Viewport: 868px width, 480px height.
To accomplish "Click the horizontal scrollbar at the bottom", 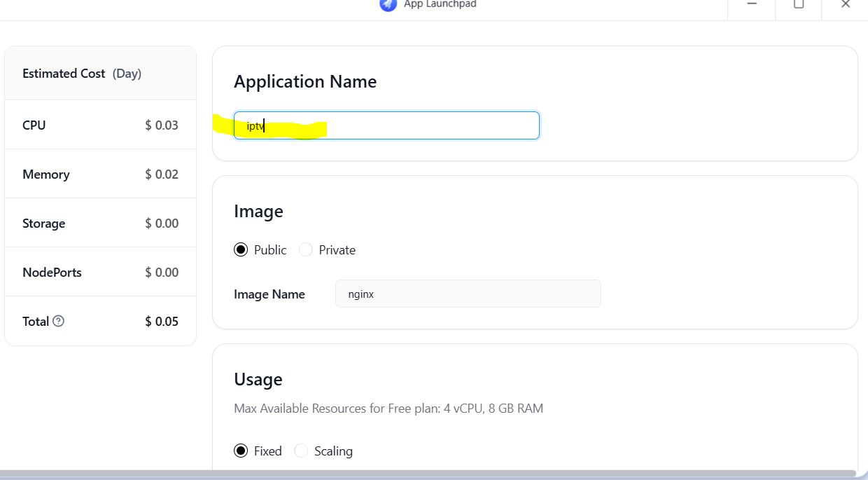I will (427, 474).
